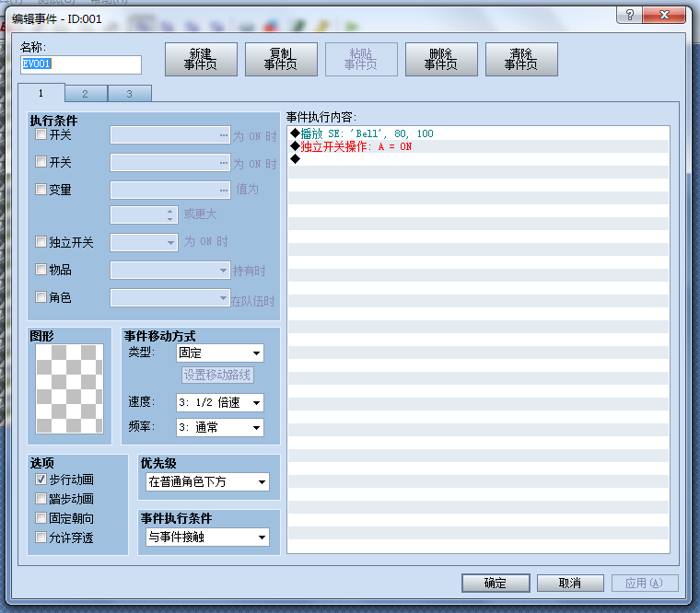Viewport: 700px width, 613px height.
Task: Switch to event page tab 3
Action: pos(130,94)
